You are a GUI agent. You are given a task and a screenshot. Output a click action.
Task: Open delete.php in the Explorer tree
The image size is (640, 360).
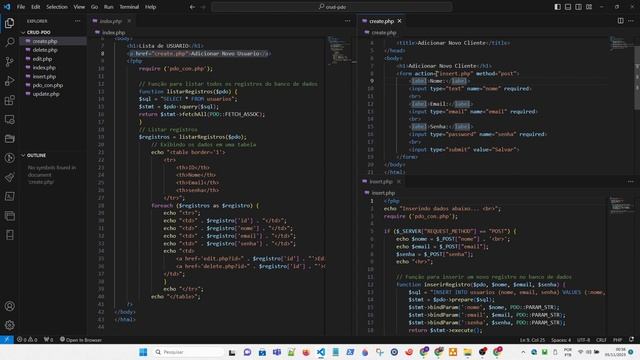[x=45, y=50]
